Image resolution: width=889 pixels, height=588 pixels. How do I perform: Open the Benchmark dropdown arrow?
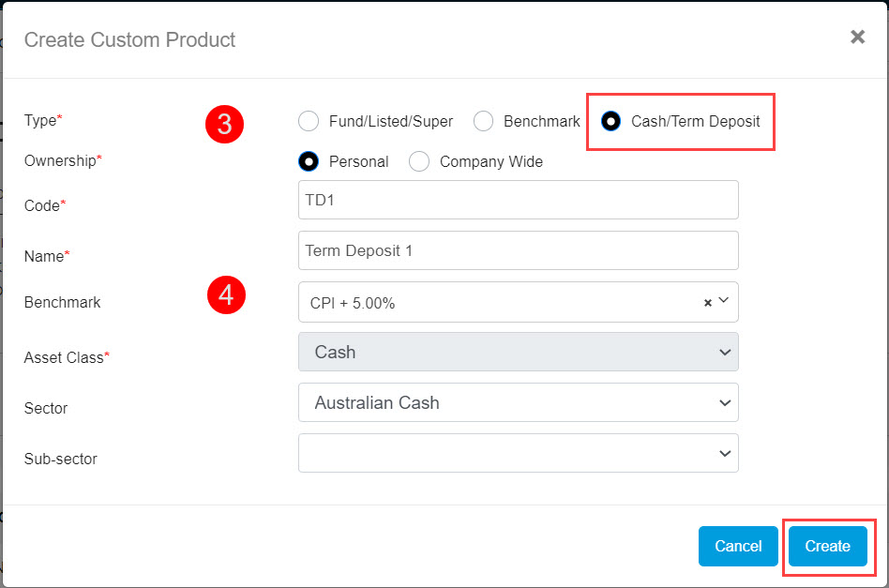(722, 302)
